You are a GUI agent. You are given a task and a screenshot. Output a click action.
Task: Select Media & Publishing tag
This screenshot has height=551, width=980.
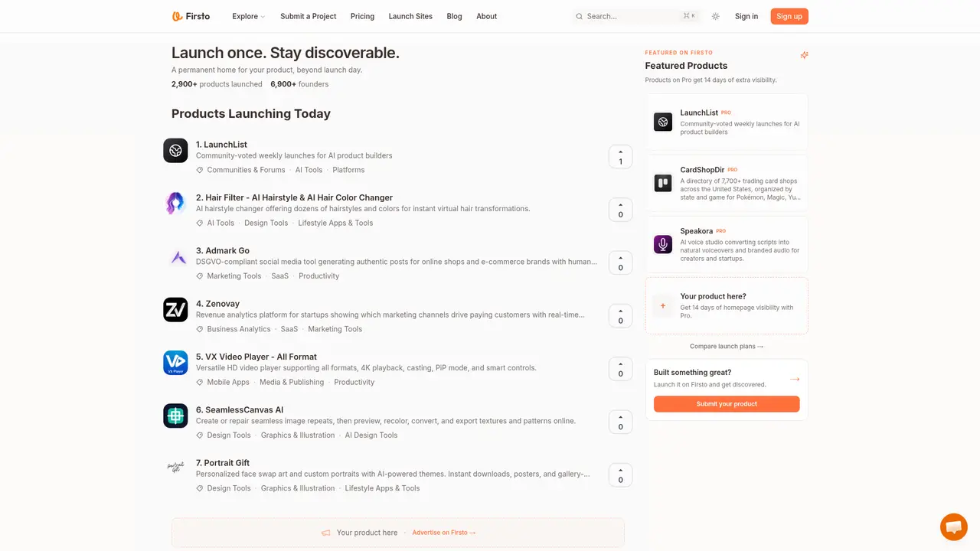(292, 382)
